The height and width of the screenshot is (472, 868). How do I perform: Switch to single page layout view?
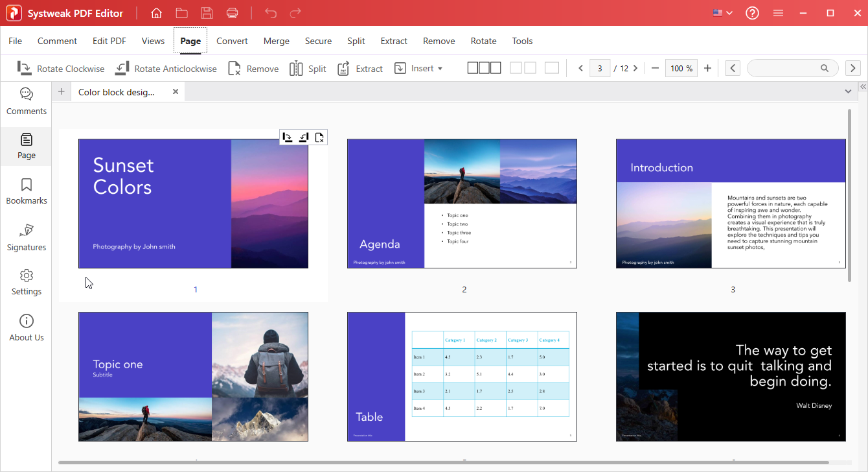point(552,68)
